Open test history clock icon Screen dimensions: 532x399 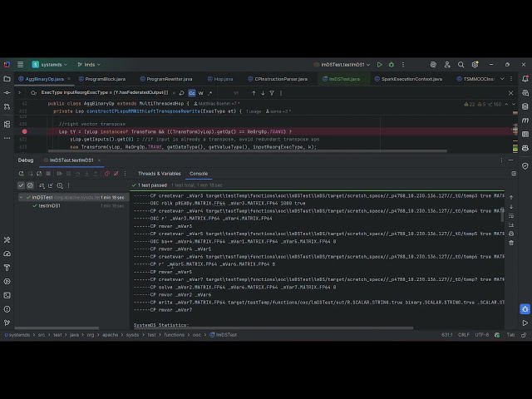[60, 185]
